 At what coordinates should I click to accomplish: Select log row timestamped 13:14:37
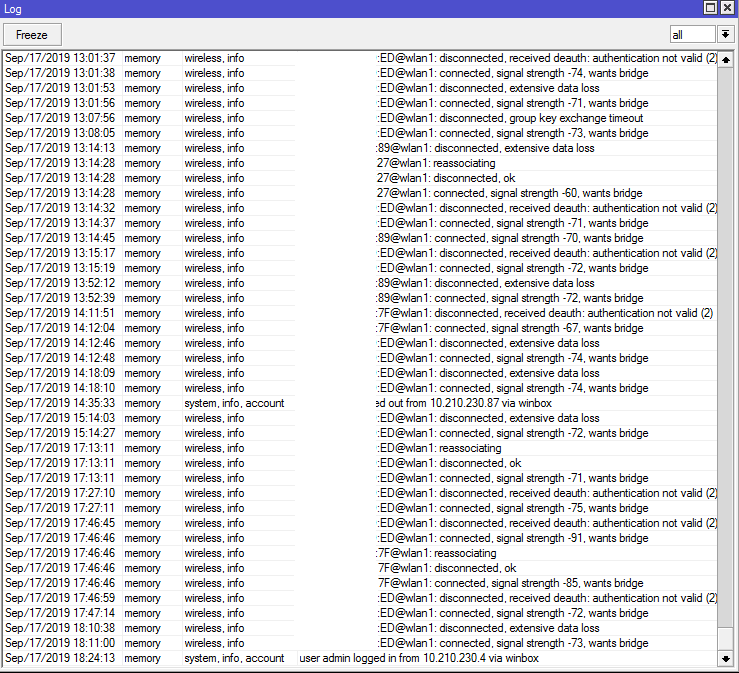tap(361, 223)
